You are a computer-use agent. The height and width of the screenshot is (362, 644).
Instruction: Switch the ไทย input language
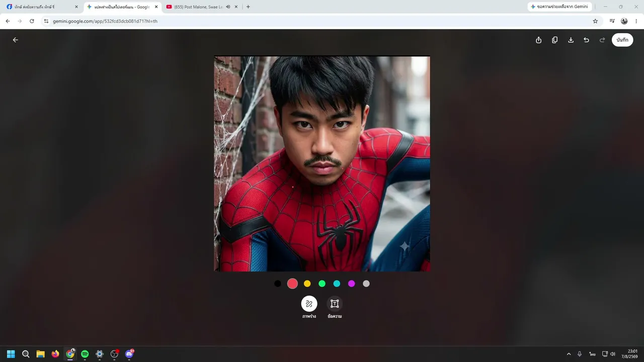point(593,354)
